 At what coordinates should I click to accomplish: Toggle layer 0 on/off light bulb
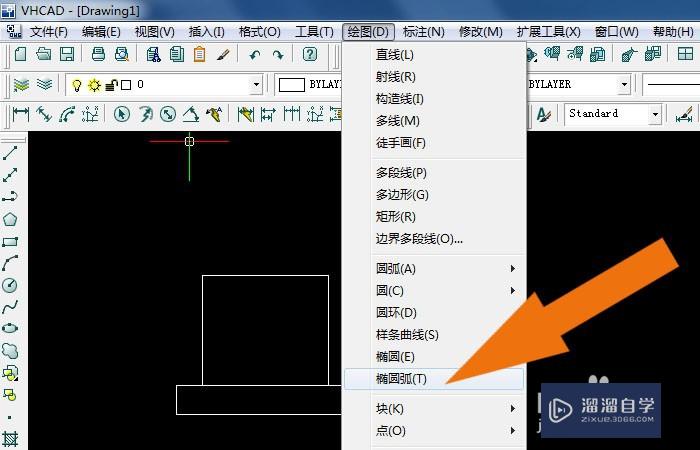[77, 85]
